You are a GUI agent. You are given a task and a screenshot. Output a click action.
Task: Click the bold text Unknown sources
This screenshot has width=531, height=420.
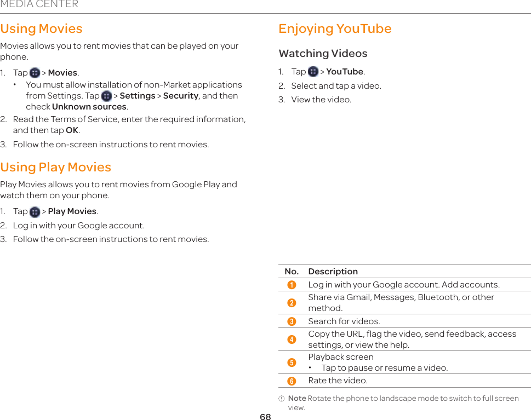(89, 107)
